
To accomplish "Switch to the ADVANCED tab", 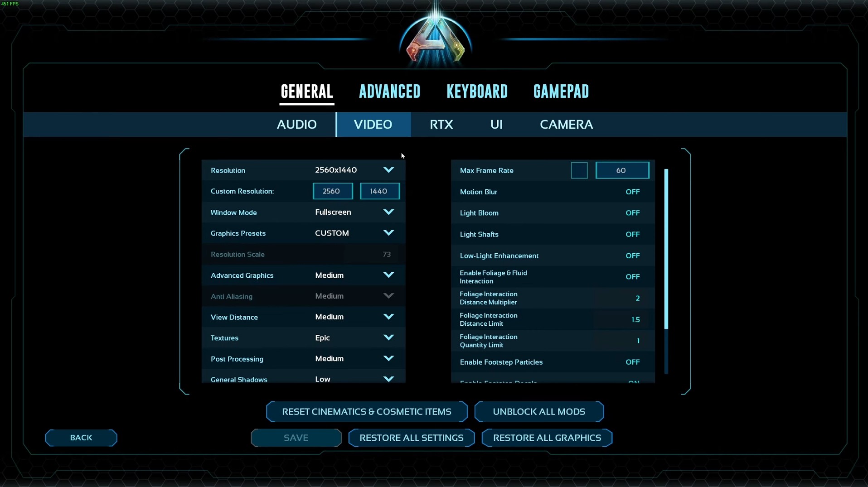I will point(390,92).
